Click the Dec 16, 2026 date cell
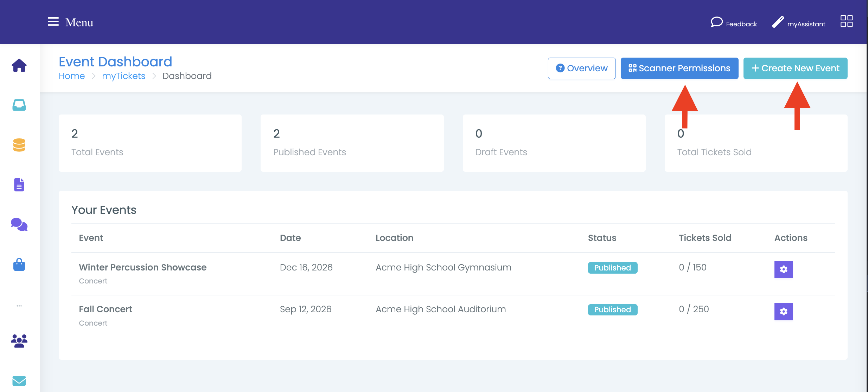The height and width of the screenshot is (392, 868). 306,267
